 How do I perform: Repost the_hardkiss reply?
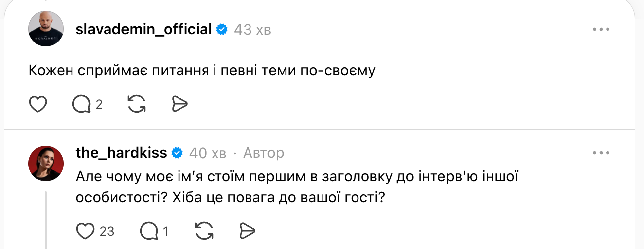pos(204,231)
